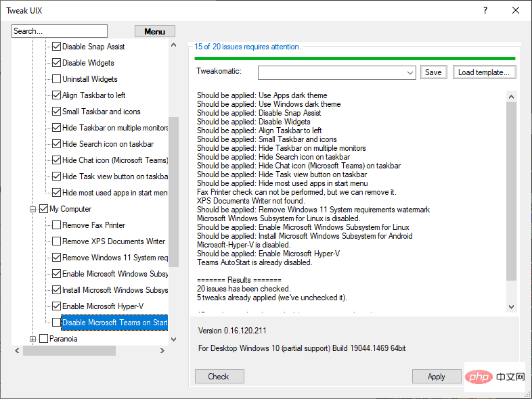Open the help question mark in title bar
The height and width of the screenshot is (399, 532).
(485, 11)
